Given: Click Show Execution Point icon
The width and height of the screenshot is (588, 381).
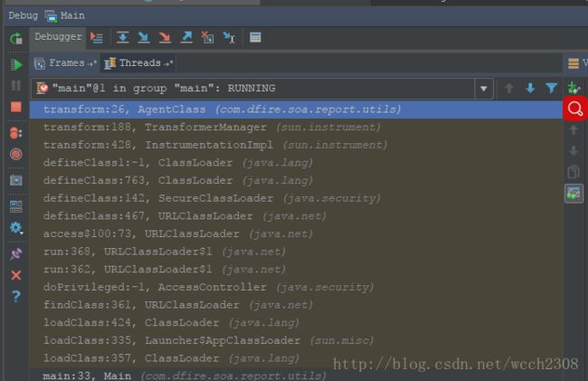Looking at the screenshot, I should coord(97,37).
